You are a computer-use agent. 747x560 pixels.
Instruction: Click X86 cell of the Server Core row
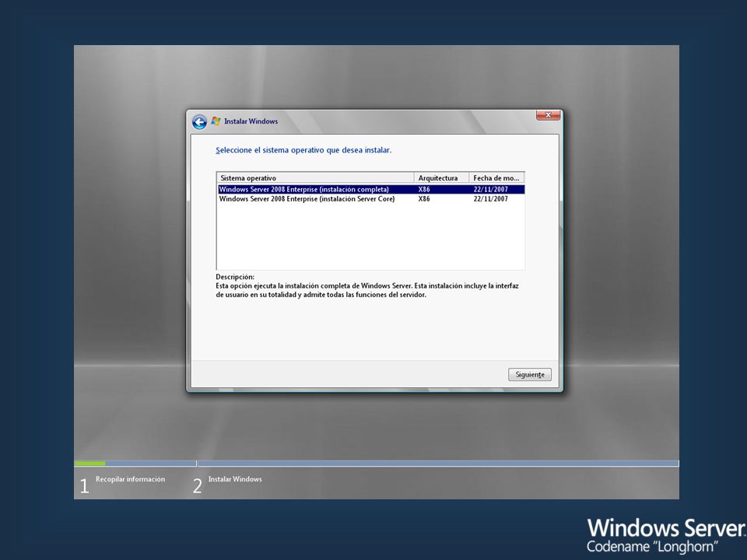pyautogui.click(x=424, y=198)
